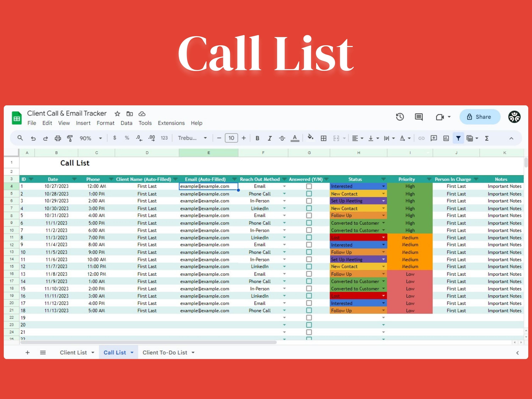Image resolution: width=532 pixels, height=399 pixels.
Task: Open the Status dropdown showing Interested
Action: point(383,186)
